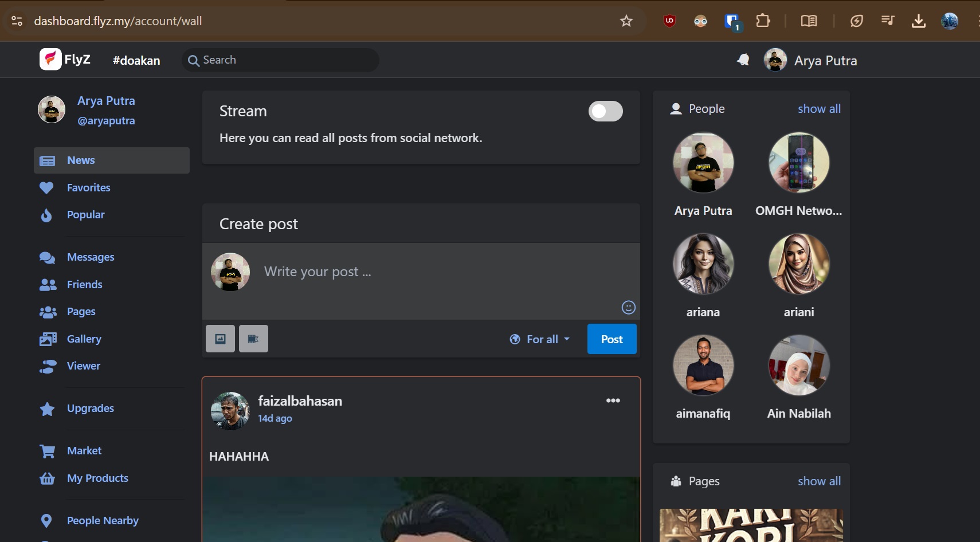This screenshot has width=980, height=542.
Task: Click your avatar in Create post box
Action: (x=230, y=272)
